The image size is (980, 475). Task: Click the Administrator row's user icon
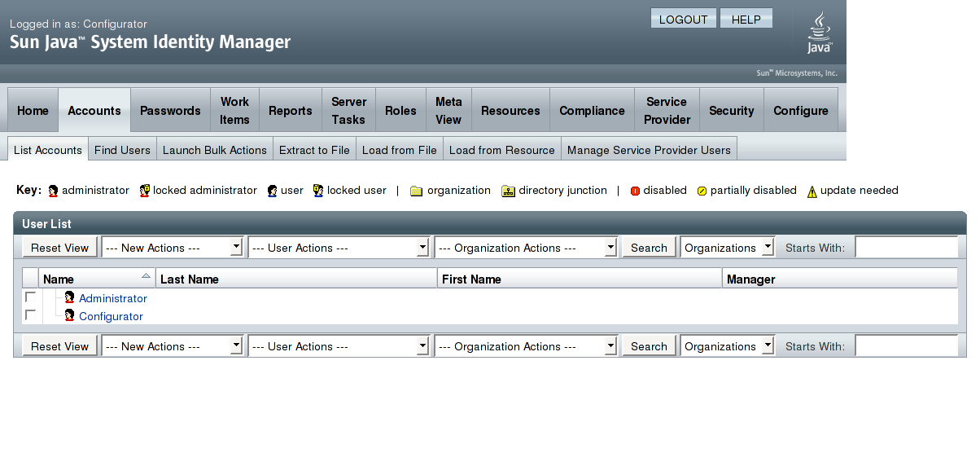point(69,298)
